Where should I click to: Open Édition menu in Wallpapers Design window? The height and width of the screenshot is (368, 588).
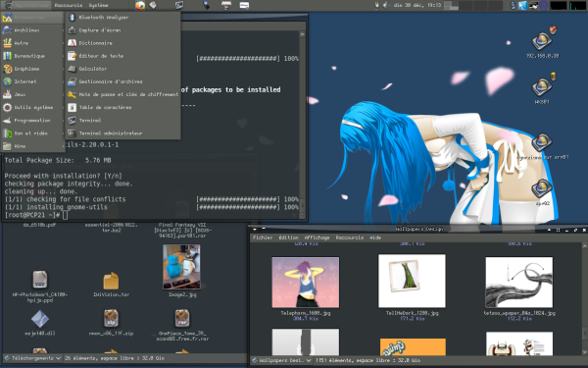[x=288, y=237]
